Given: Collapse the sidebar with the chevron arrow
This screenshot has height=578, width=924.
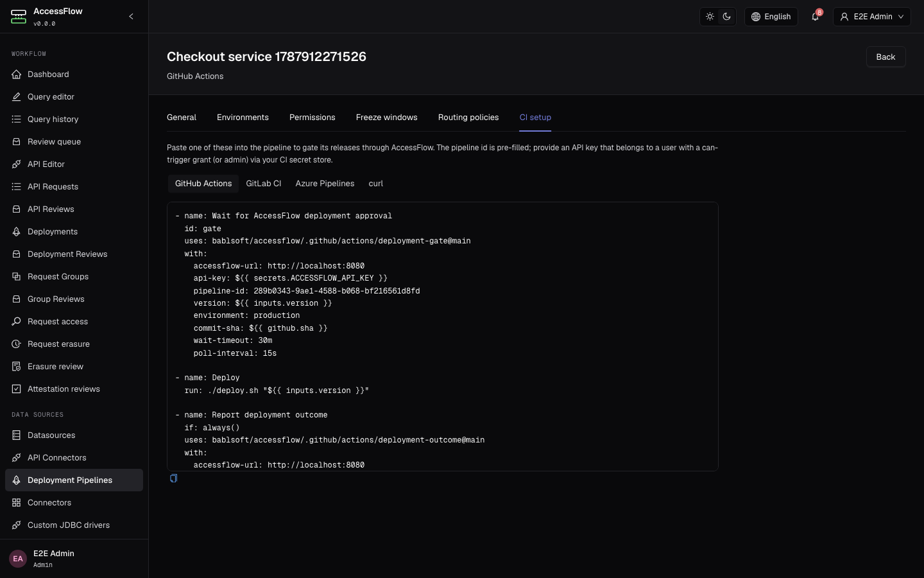Looking at the screenshot, I should tap(131, 17).
